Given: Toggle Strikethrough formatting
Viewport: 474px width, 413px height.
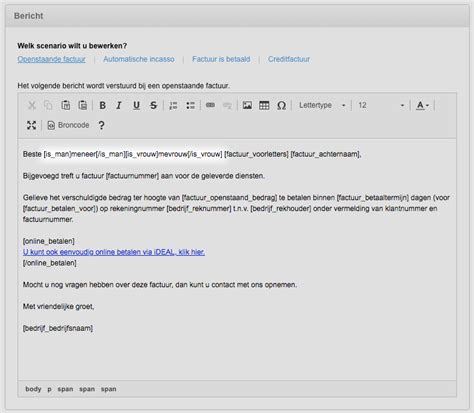Looking at the screenshot, I should 153,106.
